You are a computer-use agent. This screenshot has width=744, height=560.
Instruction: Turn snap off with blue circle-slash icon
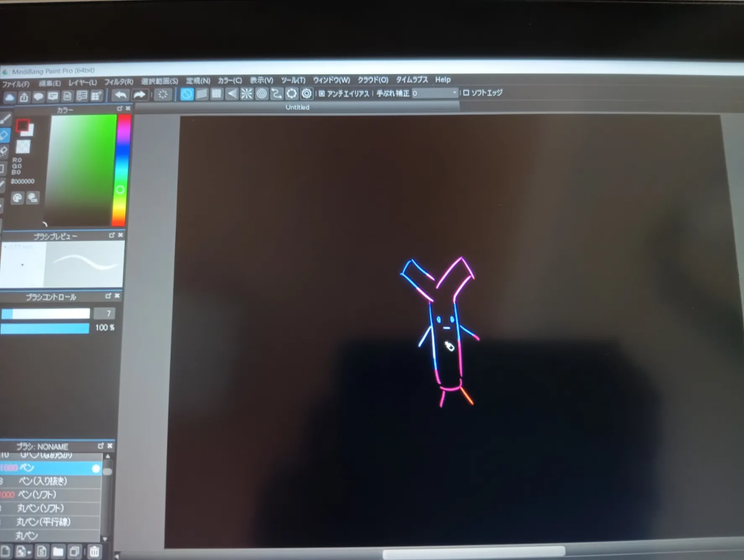coord(187,94)
